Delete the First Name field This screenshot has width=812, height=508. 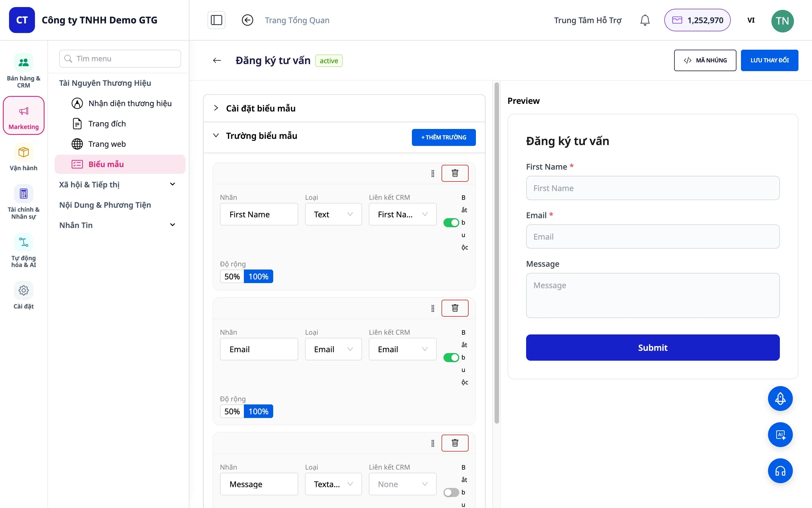pos(455,173)
